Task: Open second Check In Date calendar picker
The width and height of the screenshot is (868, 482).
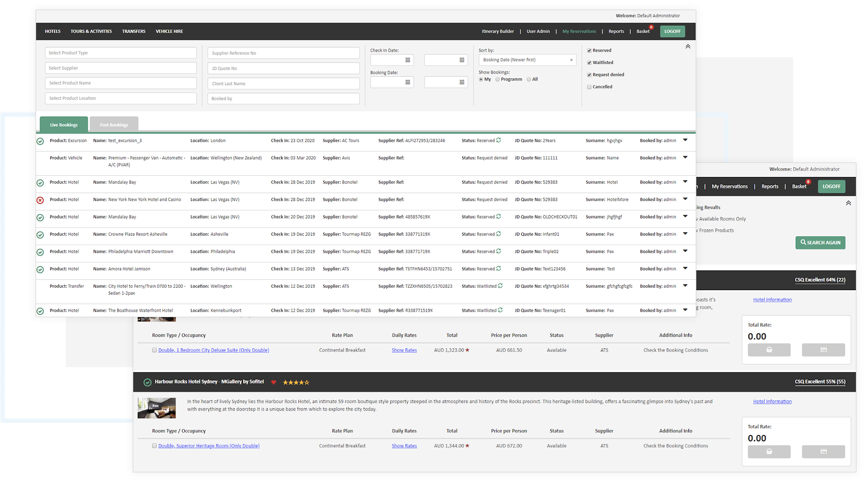Action: click(x=462, y=60)
